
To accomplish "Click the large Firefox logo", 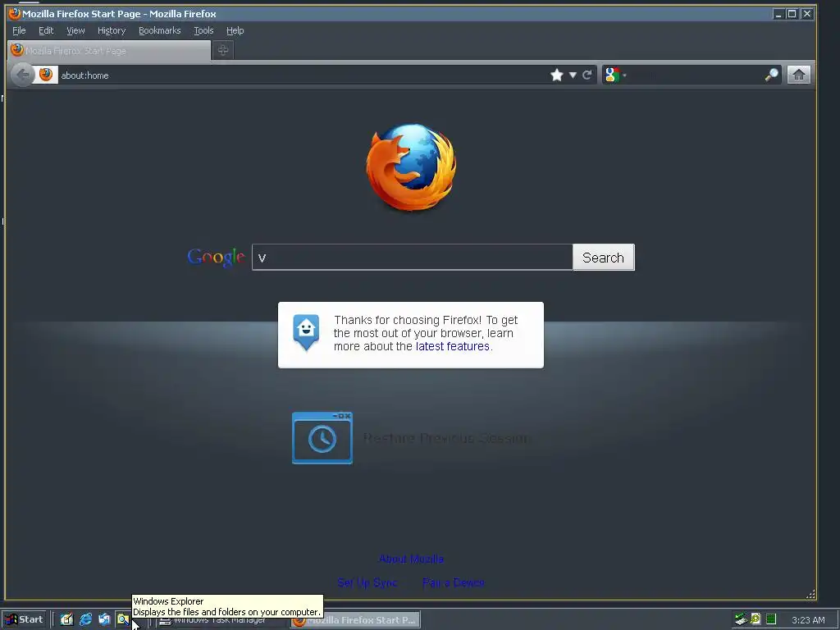I will point(412,167).
